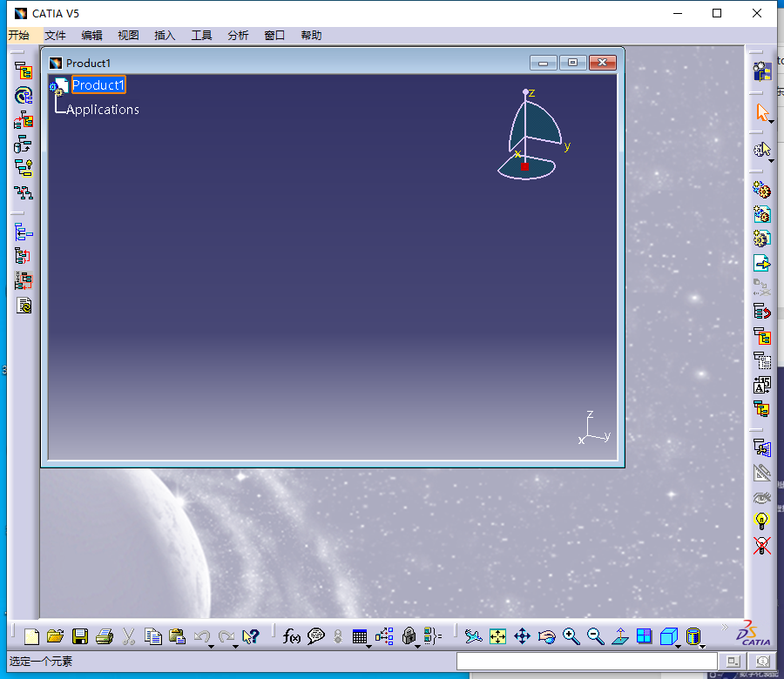
Task: Click the Copy icon
Action: point(152,636)
